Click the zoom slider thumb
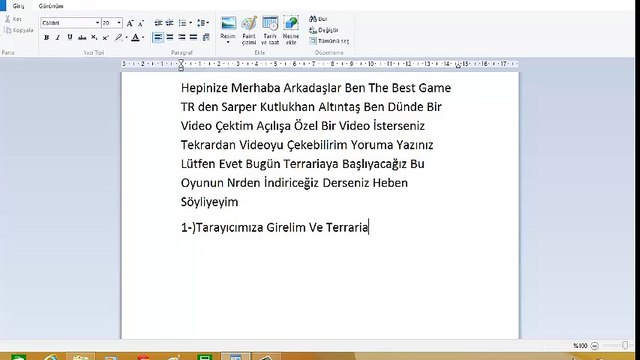Image resolution: width=640 pixels, height=360 pixels. pyautogui.click(x=624, y=345)
